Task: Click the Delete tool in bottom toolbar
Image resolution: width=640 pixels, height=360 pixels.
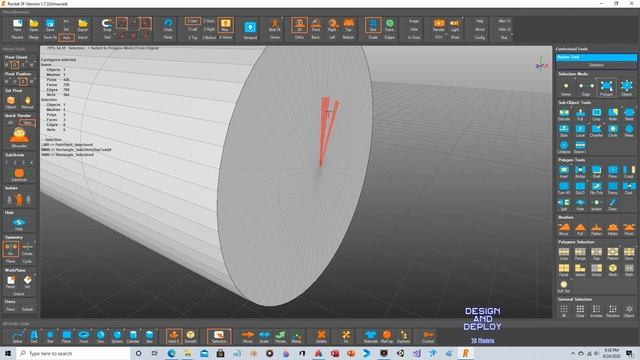Action: [x=321, y=336]
